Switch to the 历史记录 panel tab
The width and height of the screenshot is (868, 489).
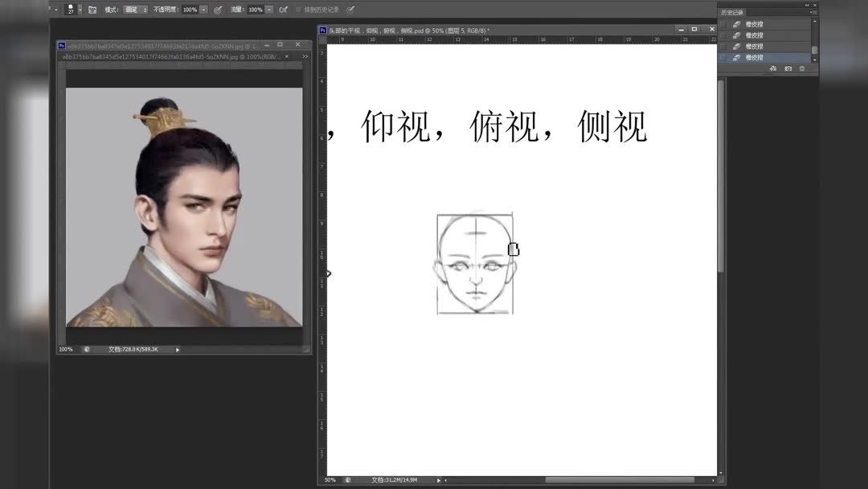pyautogui.click(x=734, y=11)
